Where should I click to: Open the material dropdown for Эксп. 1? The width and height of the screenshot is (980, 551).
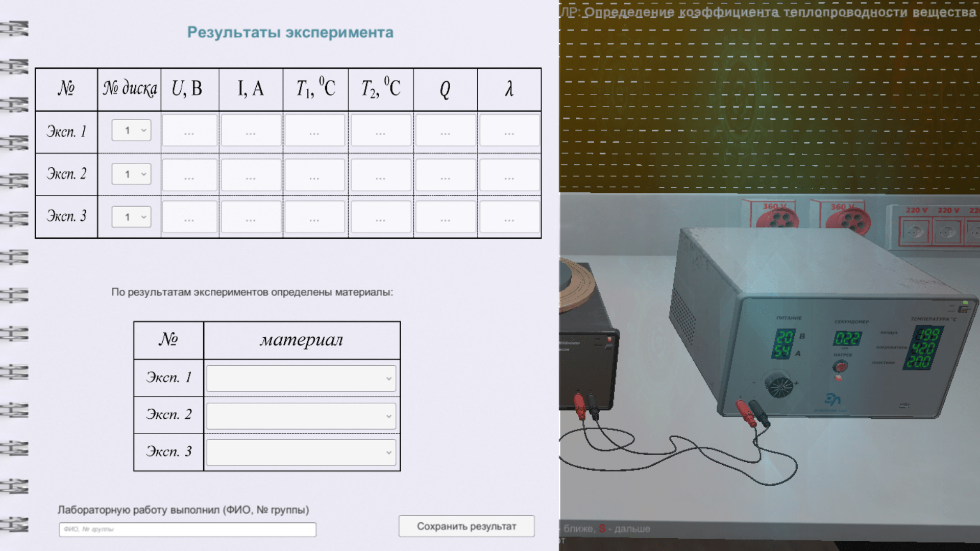[x=301, y=378]
